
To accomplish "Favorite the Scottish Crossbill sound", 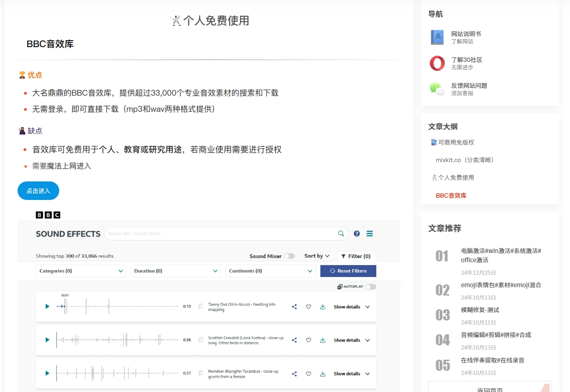I will click(309, 340).
